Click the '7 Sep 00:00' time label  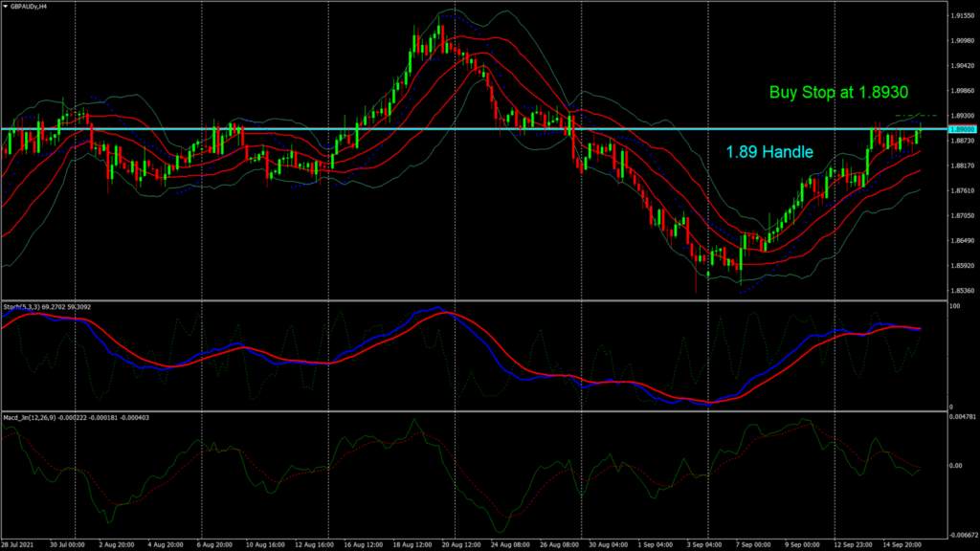pyautogui.click(x=753, y=545)
